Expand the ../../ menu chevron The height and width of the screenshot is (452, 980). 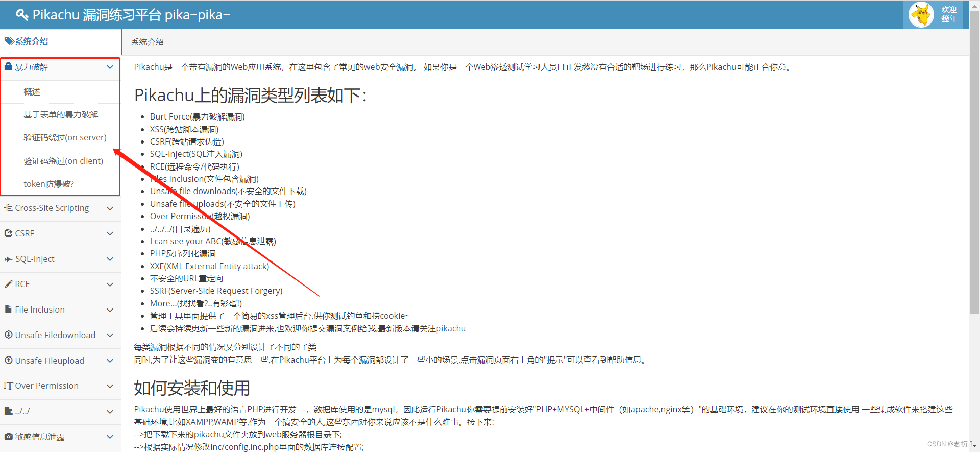[x=110, y=412]
